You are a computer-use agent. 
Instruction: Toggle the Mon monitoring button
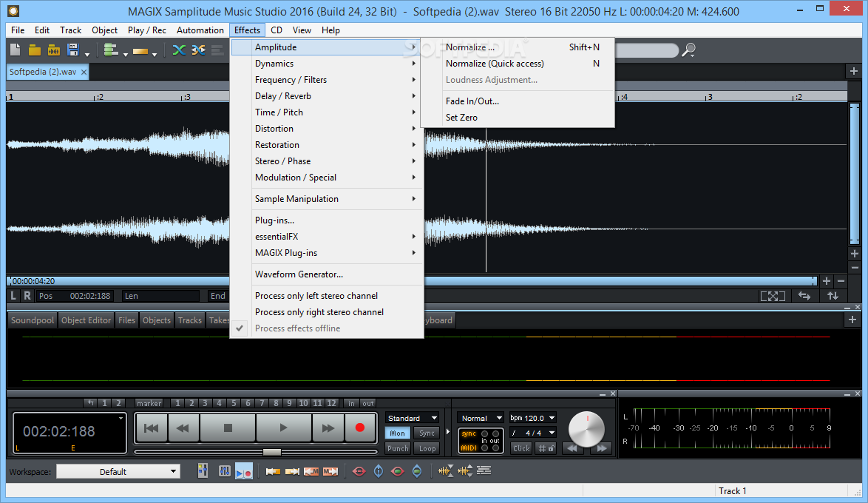398,433
